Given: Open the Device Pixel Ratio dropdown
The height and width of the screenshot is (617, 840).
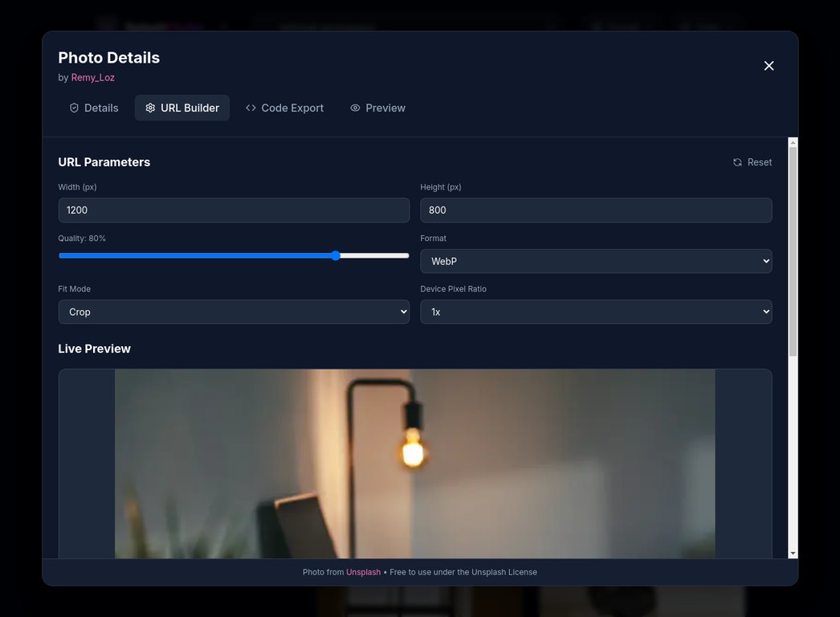Looking at the screenshot, I should 596,312.
